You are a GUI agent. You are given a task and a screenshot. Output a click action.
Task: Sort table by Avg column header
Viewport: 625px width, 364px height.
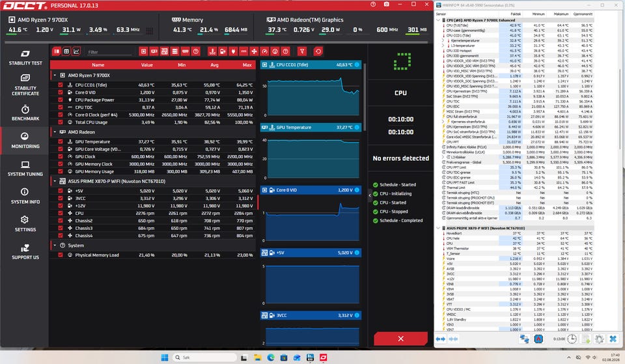[214, 64]
